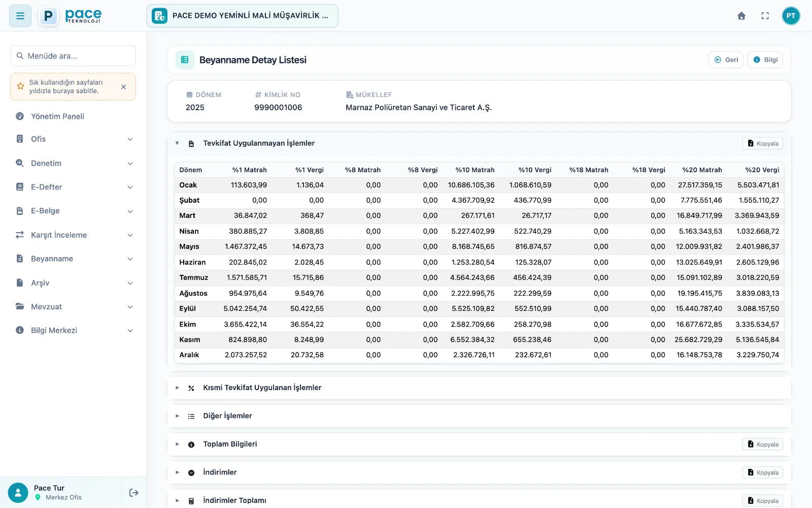Expand the Toplam Bilgileri section
The height and width of the screenshot is (508, 812).
pos(177,444)
